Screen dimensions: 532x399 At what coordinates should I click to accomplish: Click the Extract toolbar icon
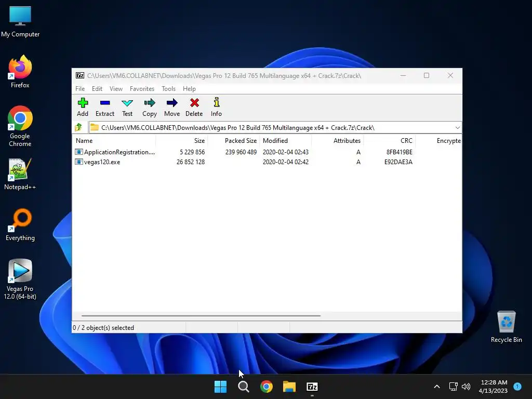tap(105, 103)
